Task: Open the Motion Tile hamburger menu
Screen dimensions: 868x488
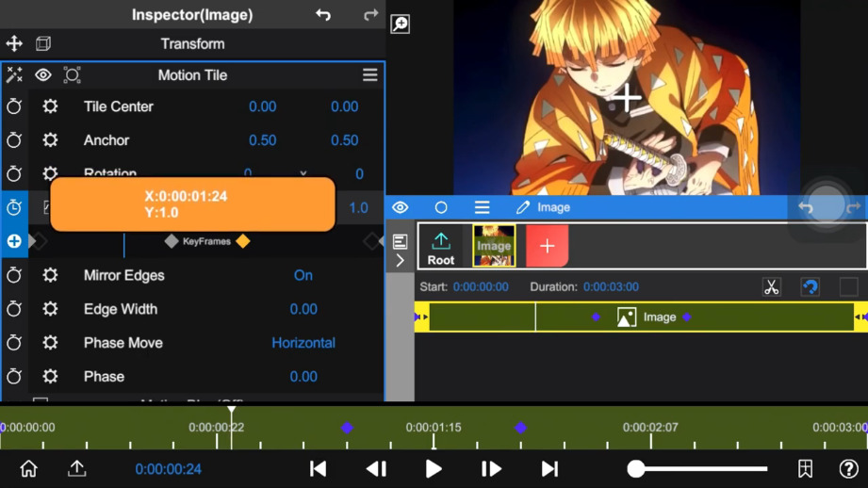Action: click(x=369, y=74)
